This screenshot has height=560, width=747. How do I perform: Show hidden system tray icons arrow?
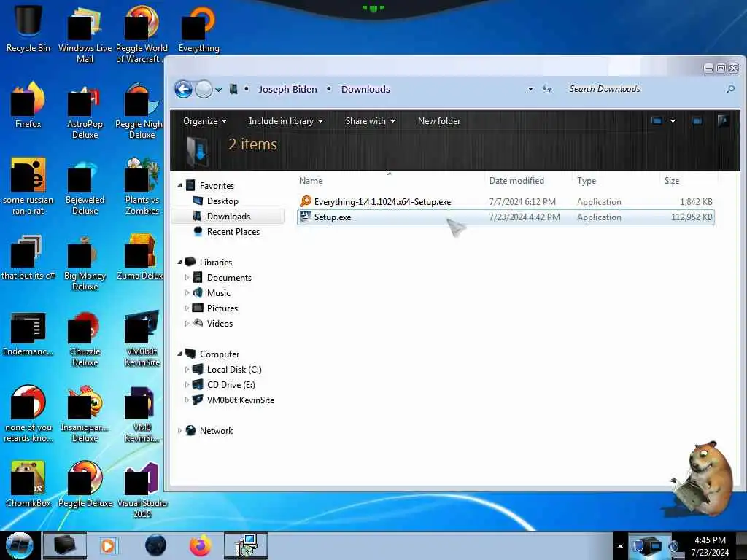click(x=620, y=546)
